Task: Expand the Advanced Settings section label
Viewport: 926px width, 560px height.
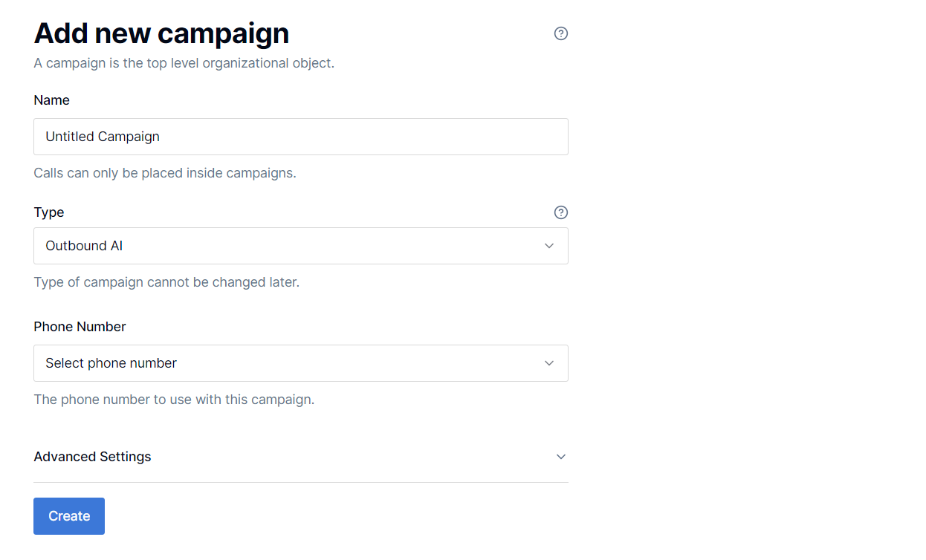Action: (92, 457)
